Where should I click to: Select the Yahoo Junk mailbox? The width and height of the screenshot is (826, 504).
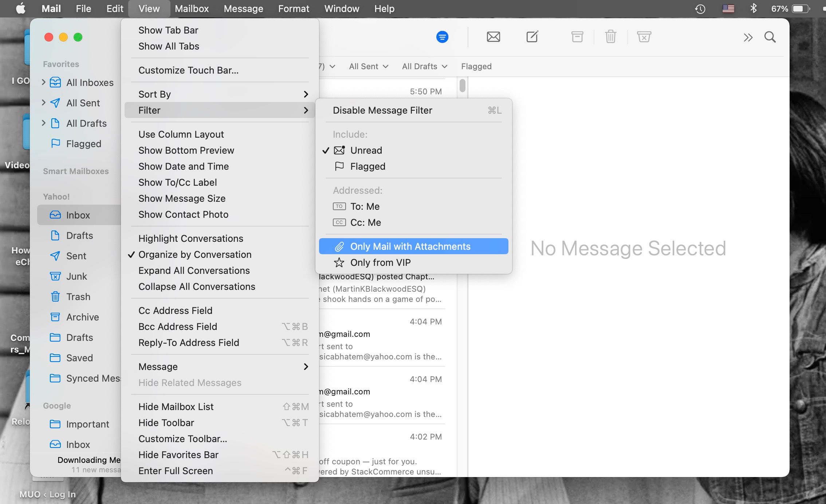(x=76, y=276)
